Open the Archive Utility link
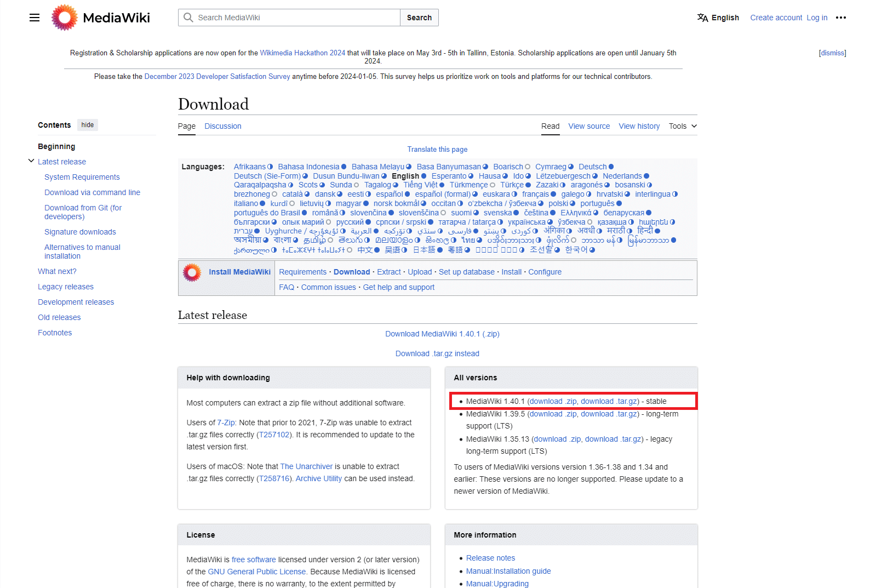This screenshot has width=870, height=588. coord(319,478)
